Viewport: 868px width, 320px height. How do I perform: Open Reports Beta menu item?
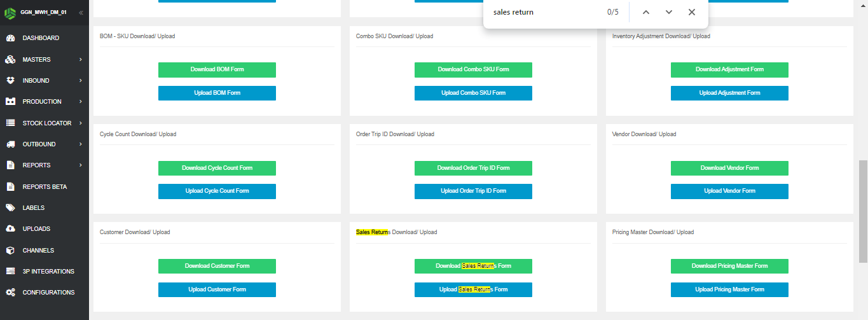point(45,187)
